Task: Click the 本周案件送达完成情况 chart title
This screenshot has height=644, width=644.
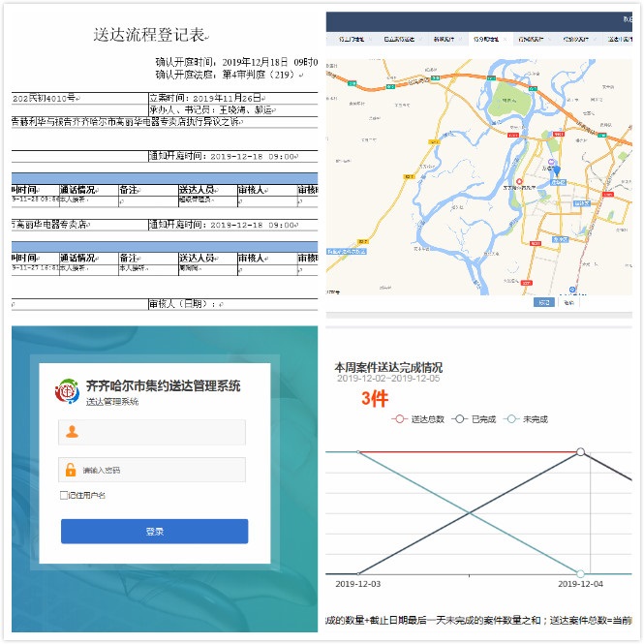Action: click(x=388, y=367)
